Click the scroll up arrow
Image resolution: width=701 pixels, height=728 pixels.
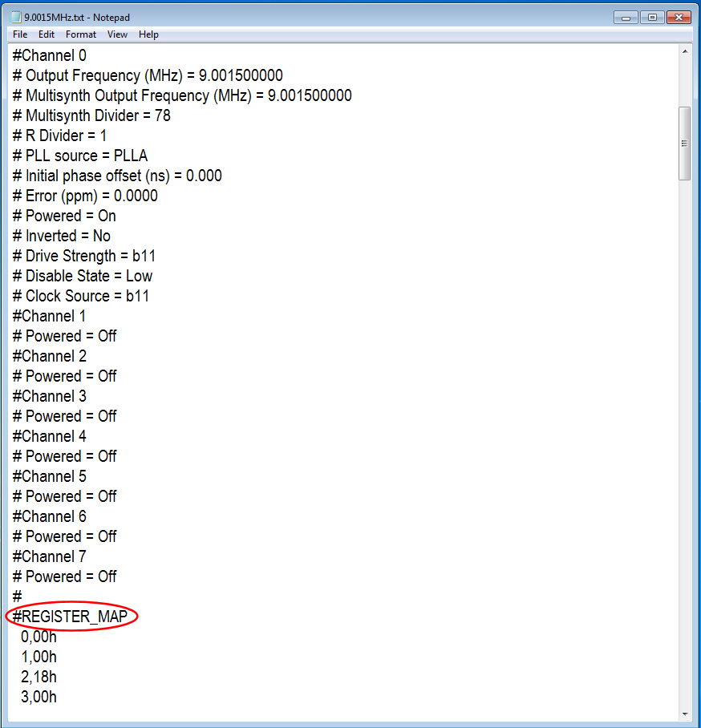click(684, 52)
